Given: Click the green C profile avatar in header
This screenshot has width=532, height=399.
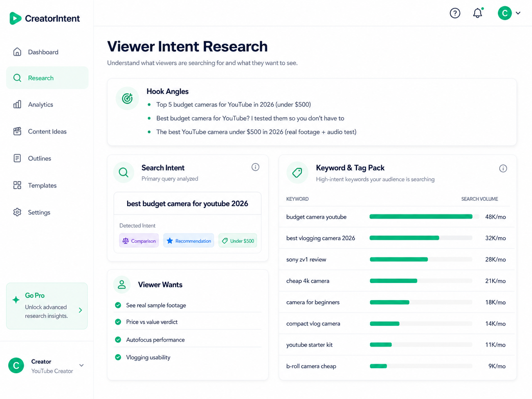Looking at the screenshot, I should tap(505, 13).
